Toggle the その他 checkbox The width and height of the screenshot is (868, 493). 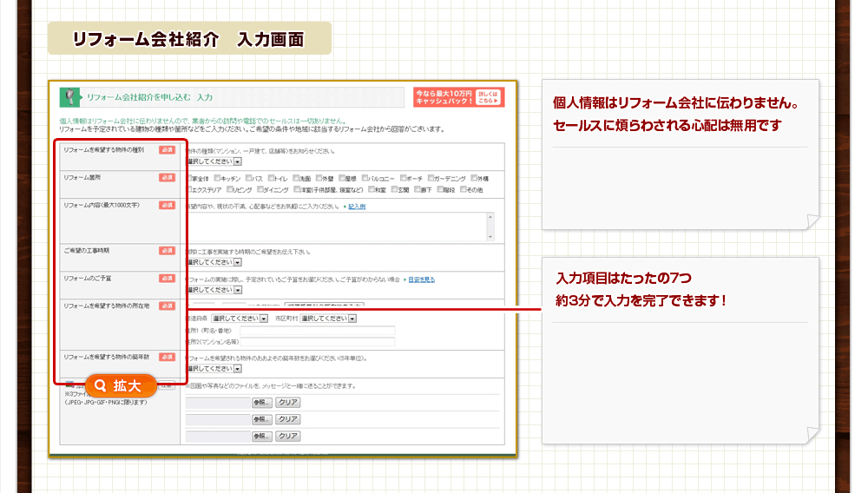pyautogui.click(x=462, y=189)
